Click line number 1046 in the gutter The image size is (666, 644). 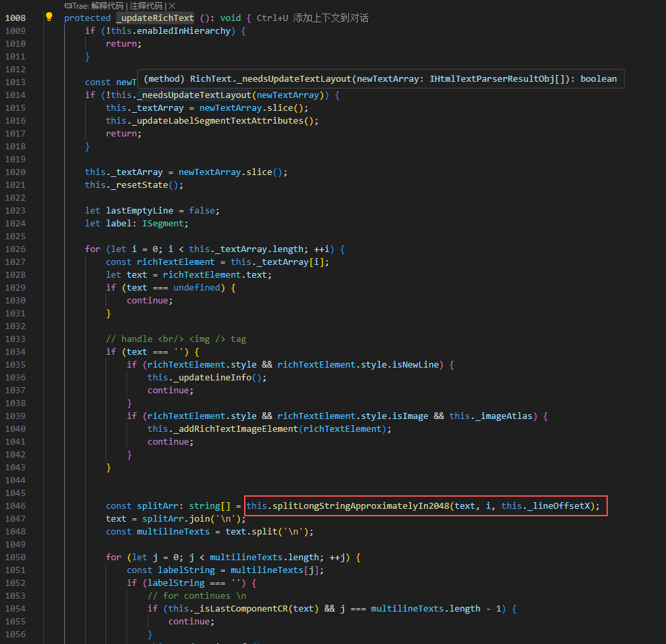point(16,506)
